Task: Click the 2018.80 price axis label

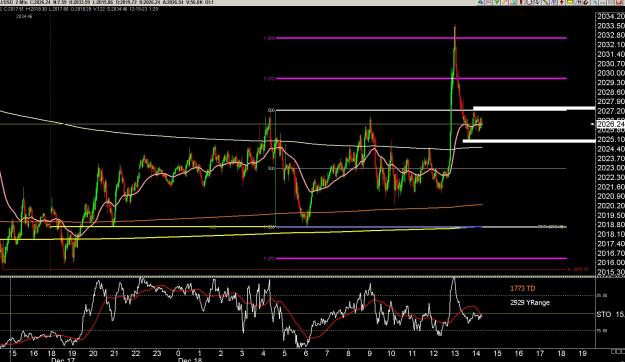Action: 611,224
